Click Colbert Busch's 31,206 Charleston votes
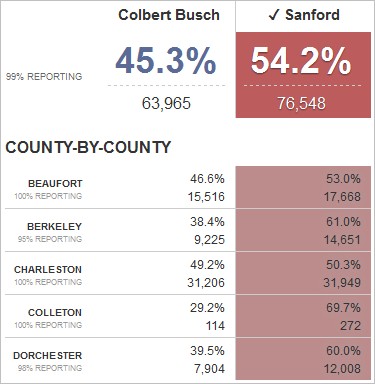 coord(206,283)
